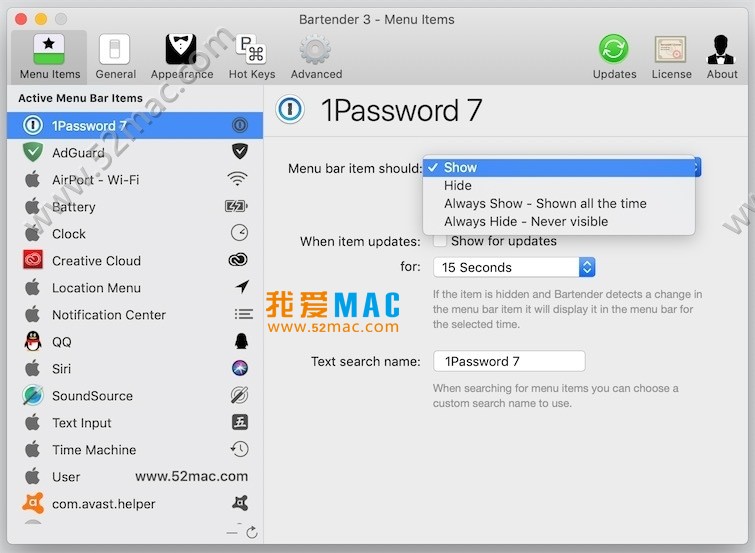Select the Location Menu row
The image size is (755, 553).
(135, 288)
